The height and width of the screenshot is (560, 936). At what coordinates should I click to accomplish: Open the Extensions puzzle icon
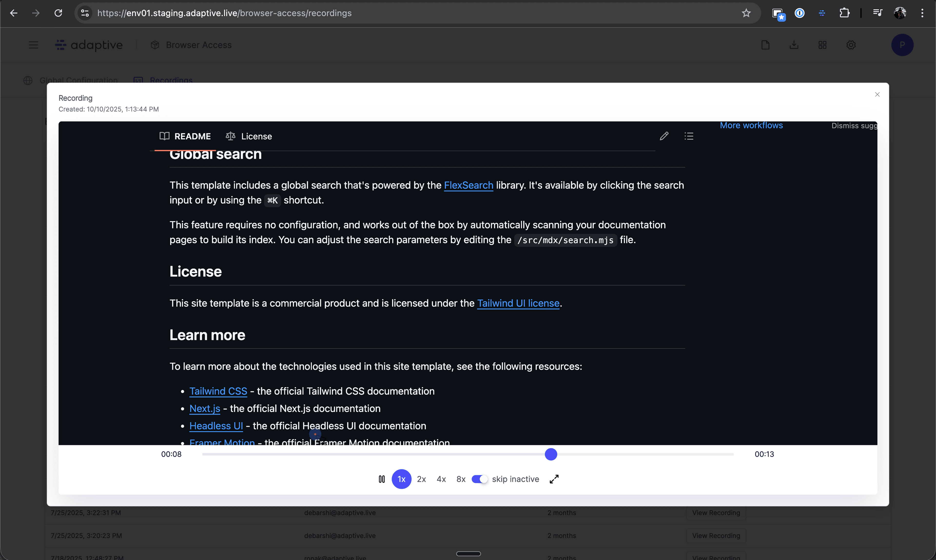[844, 13]
